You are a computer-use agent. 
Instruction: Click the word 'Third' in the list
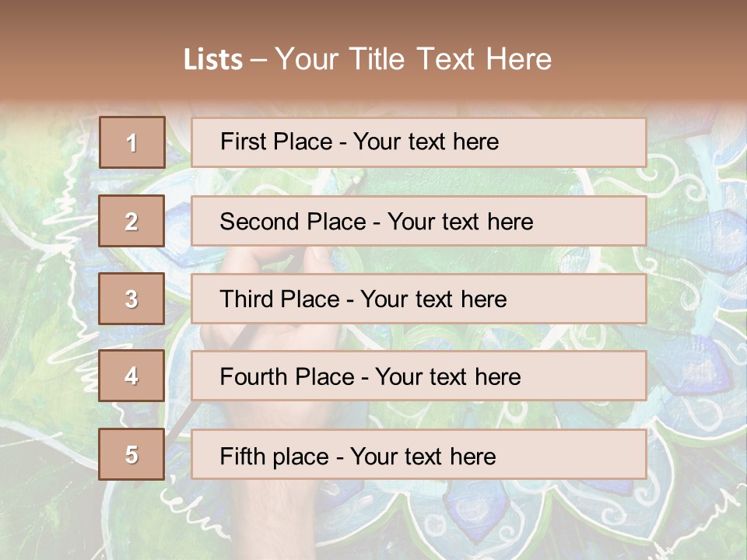click(247, 299)
